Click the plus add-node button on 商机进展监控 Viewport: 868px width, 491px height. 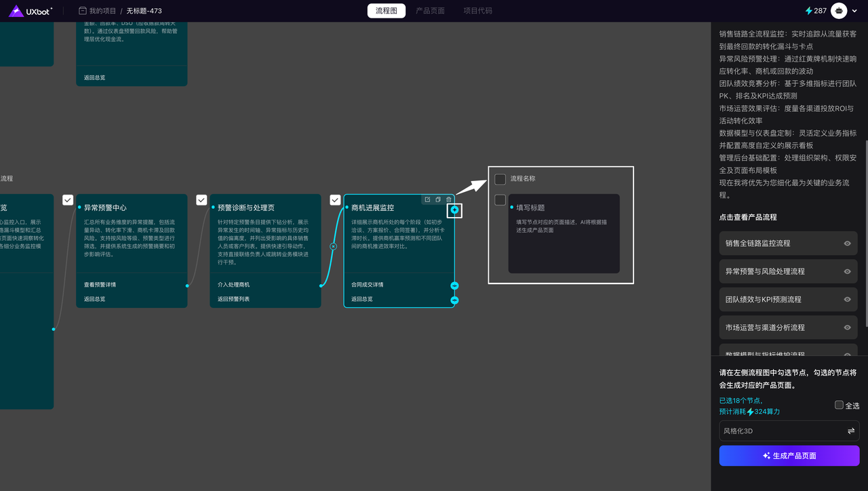pos(454,210)
